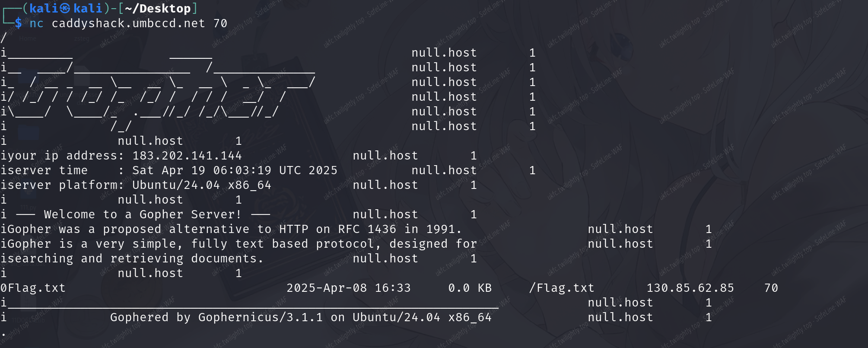Click the Welcome to a Gopher Server heading
868x348 pixels.
[143, 214]
